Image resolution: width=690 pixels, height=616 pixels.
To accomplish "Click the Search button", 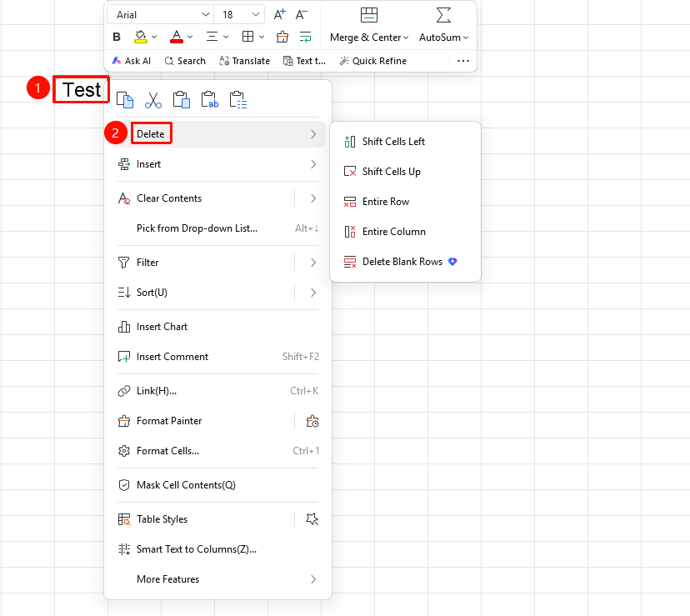I will click(185, 61).
